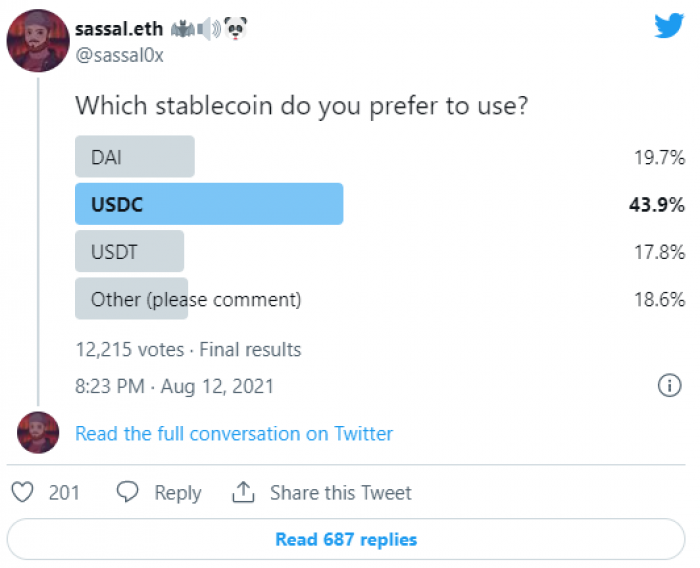The image size is (700, 568).
Task: Click the 201 likes count
Action: coord(64,493)
